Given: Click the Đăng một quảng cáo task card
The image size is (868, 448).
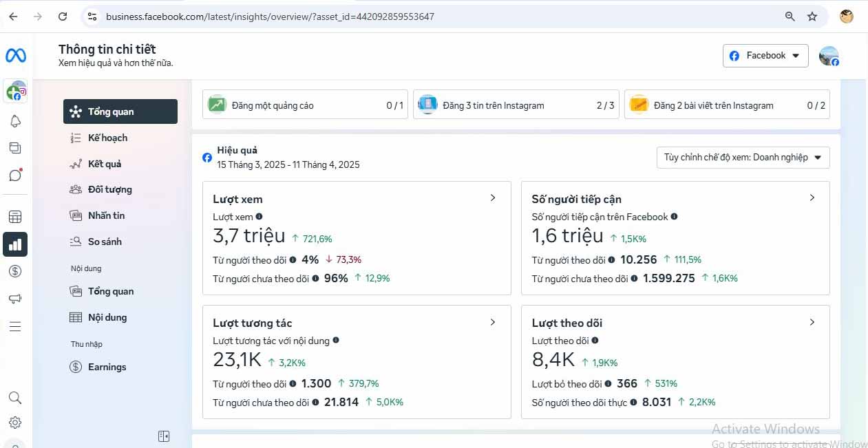Looking at the screenshot, I should pyautogui.click(x=305, y=105).
